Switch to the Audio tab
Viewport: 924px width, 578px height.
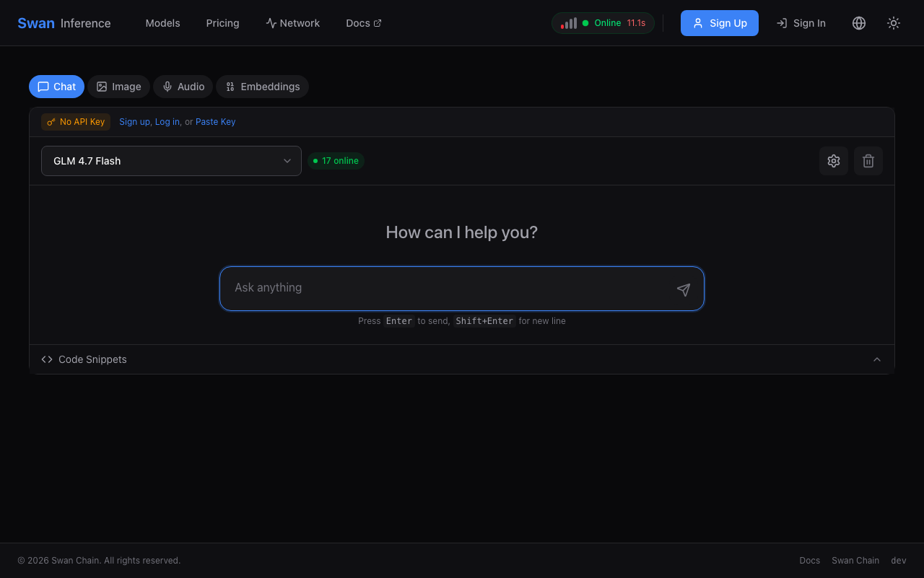183,87
